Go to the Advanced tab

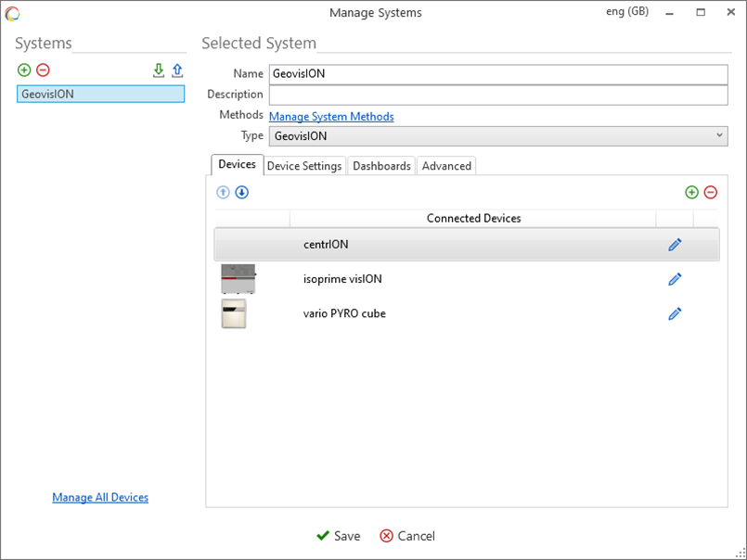(446, 166)
